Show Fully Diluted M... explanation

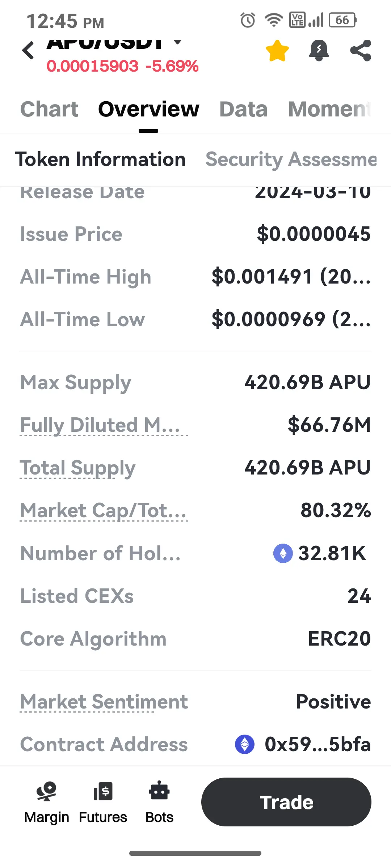point(104,425)
